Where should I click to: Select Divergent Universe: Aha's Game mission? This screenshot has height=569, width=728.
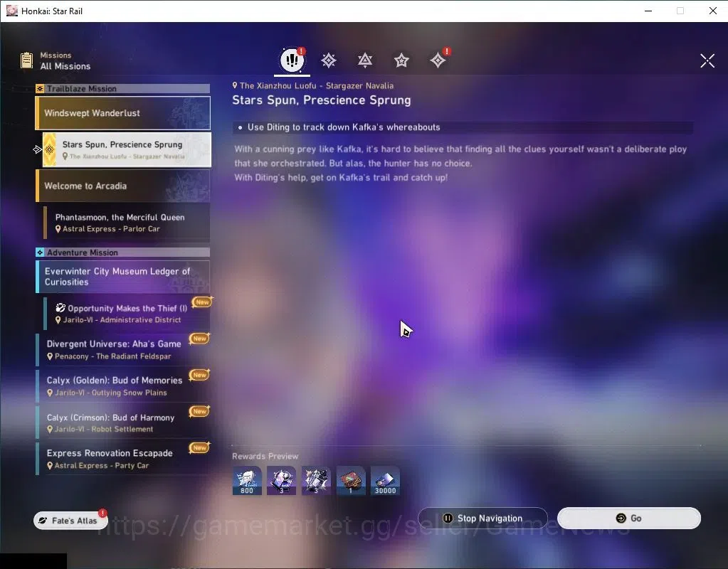coord(123,349)
